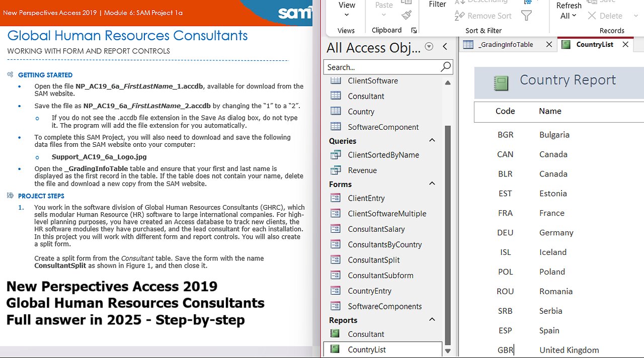
Task: Click the ConsultantsByCountry form icon
Action: point(336,244)
